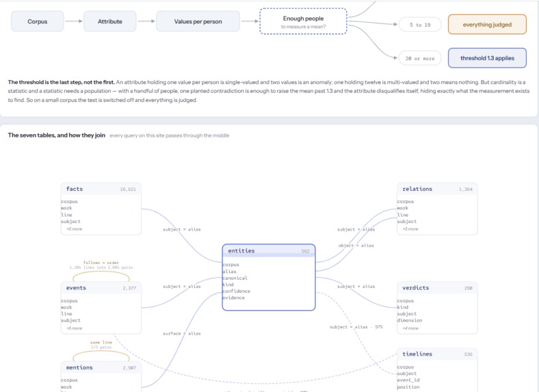The width and height of the screenshot is (539, 392).
Task: Select the dashed Enough people decision node
Action: (303, 21)
